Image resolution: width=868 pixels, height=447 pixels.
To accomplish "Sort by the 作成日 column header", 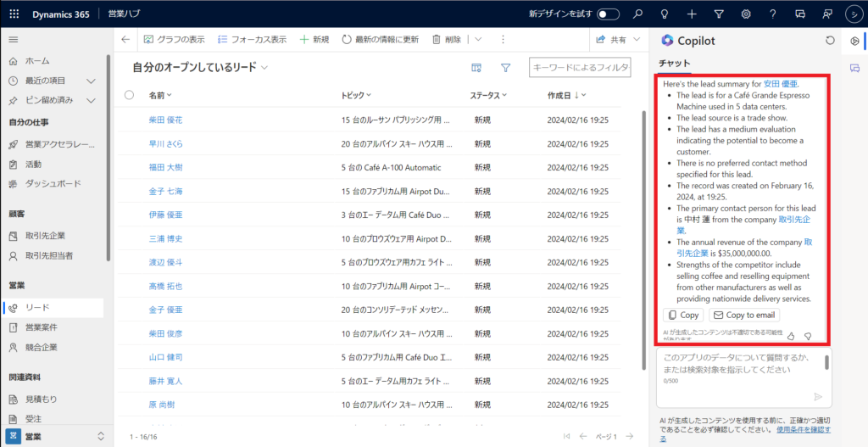I will click(567, 95).
